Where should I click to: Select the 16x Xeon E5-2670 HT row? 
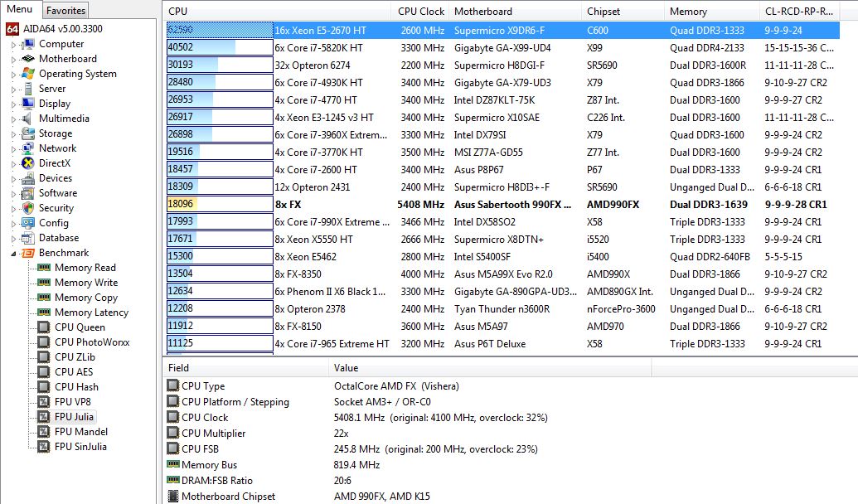click(502, 30)
